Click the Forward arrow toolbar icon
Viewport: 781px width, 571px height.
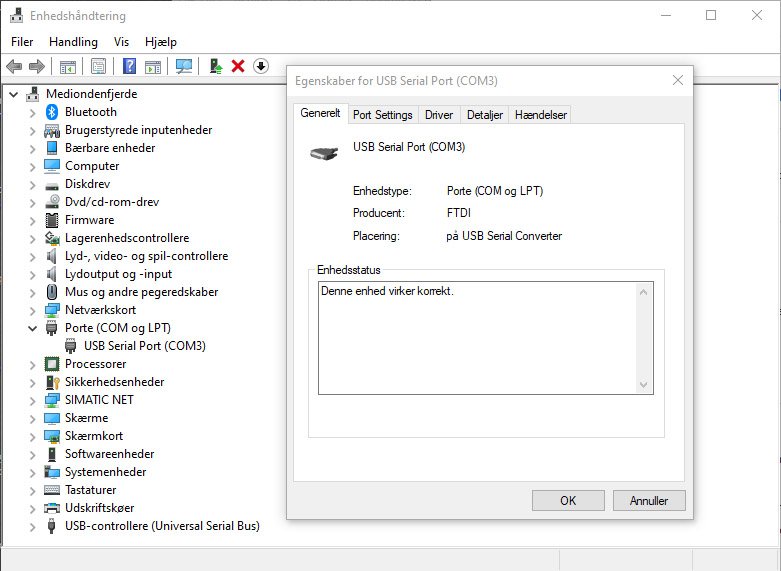pos(37,66)
